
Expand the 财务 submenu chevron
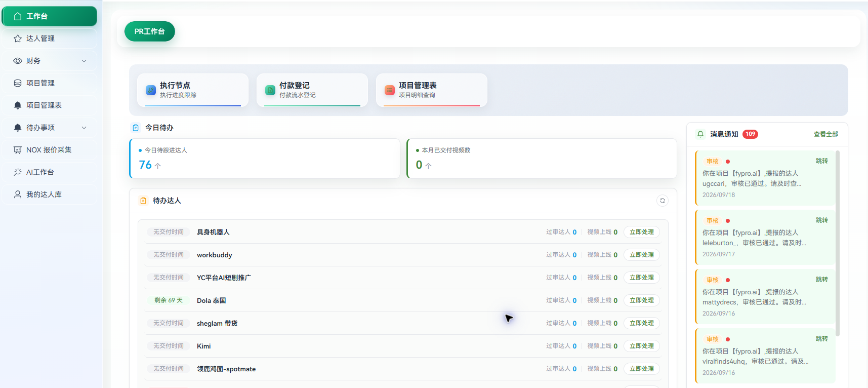point(84,61)
